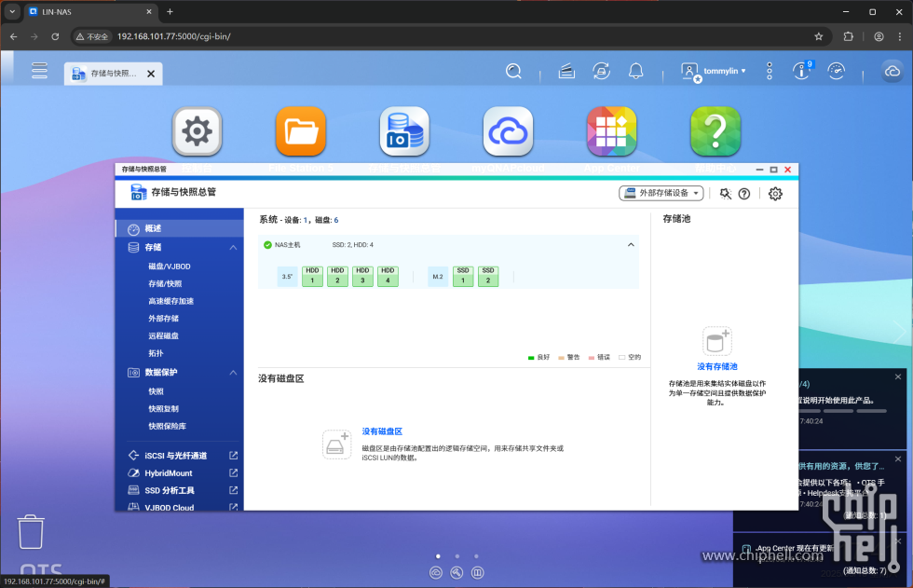This screenshot has width=913, height=588.
Task: Select SSD 2 M.2 slot
Action: [x=488, y=276]
